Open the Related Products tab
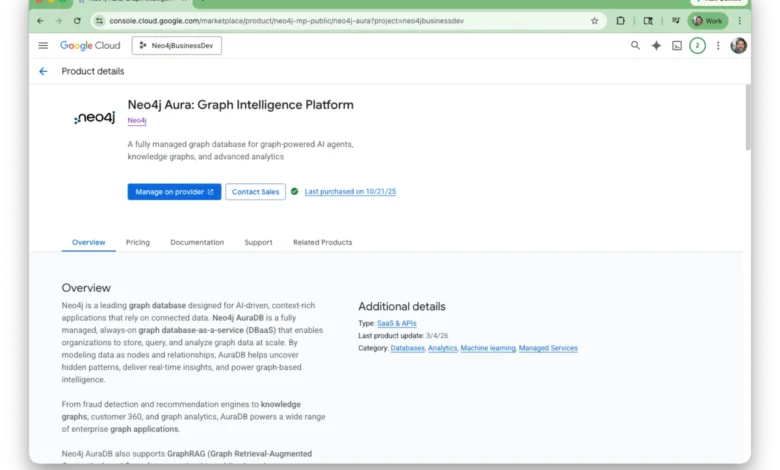The height and width of the screenshot is (470, 780). point(322,242)
